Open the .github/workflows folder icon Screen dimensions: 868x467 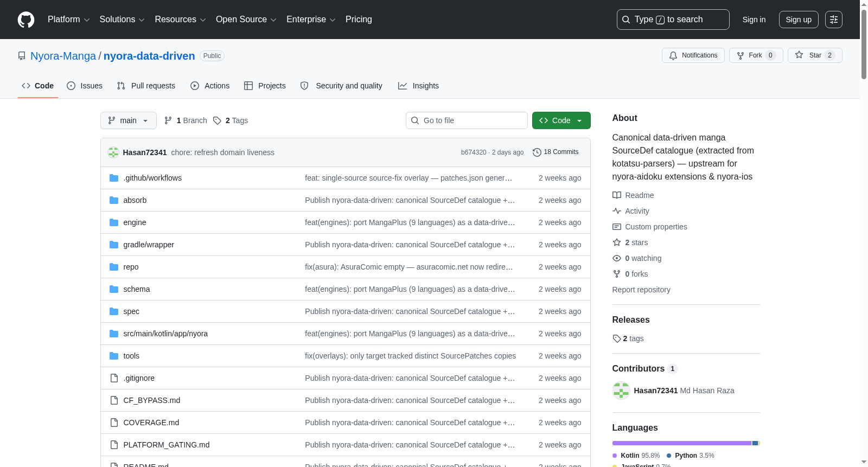pyautogui.click(x=114, y=178)
